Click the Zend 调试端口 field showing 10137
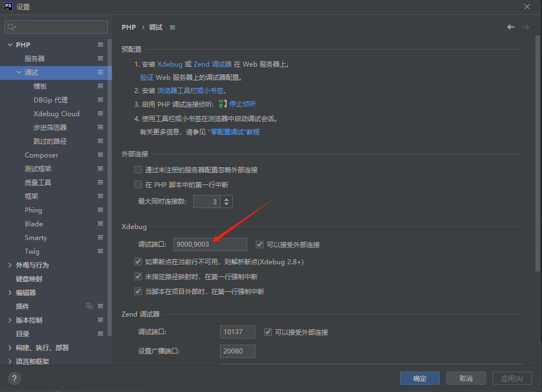542x392 pixels. tap(238, 332)
